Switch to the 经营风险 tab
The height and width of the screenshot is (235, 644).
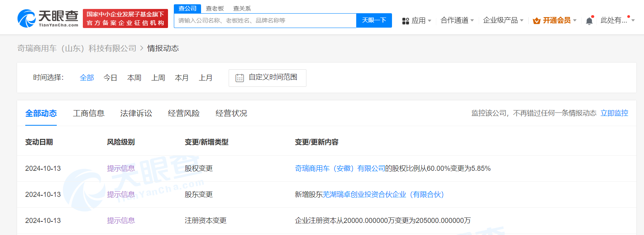184,113
